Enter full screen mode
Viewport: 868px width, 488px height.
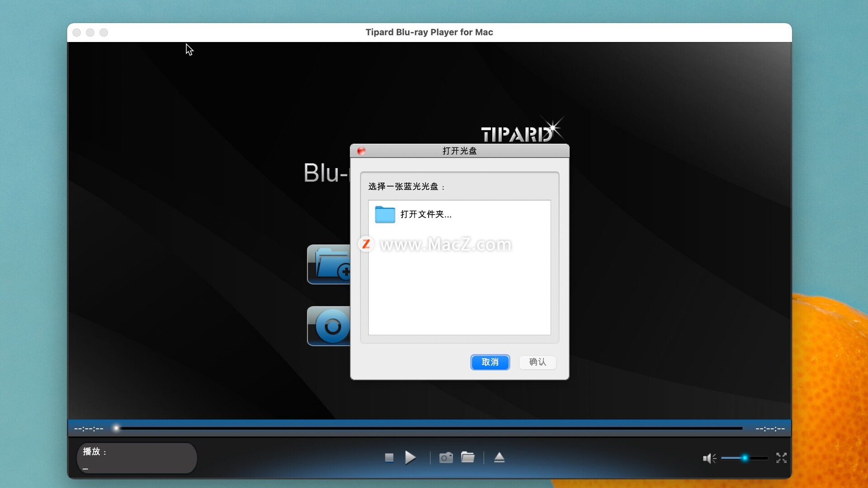[781, 458]
